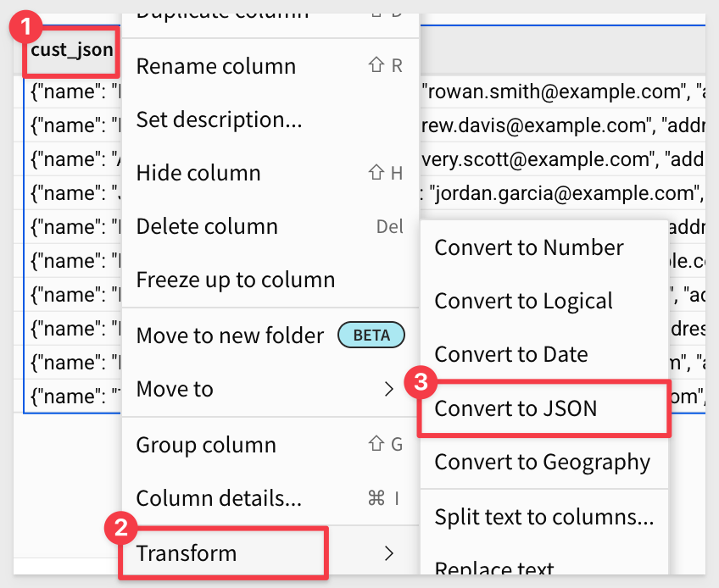Viewport: 719px width, 588px height.
Task: Click Move to new folder entry
Action: click(x=270, y=335)
